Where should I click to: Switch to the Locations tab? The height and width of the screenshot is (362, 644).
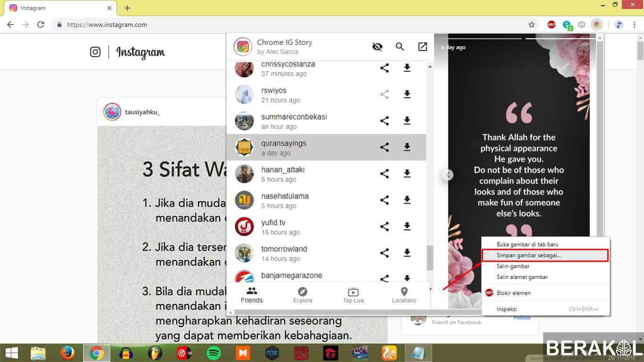(404, 296)
